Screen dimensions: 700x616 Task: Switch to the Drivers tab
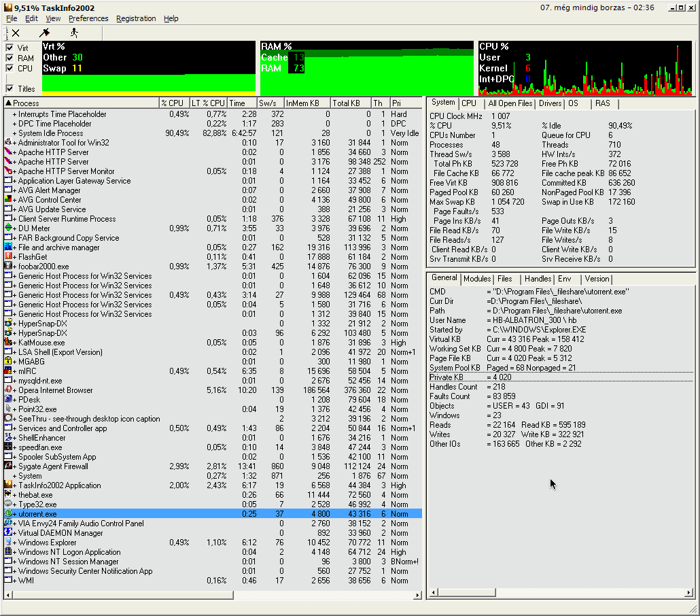[x=550, y=103]
